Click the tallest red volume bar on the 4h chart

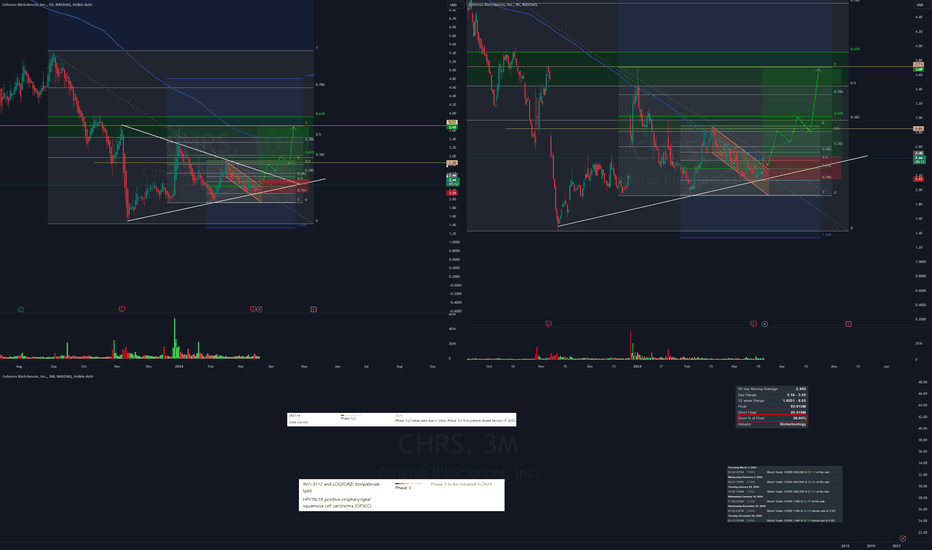(x=631, y=345)
